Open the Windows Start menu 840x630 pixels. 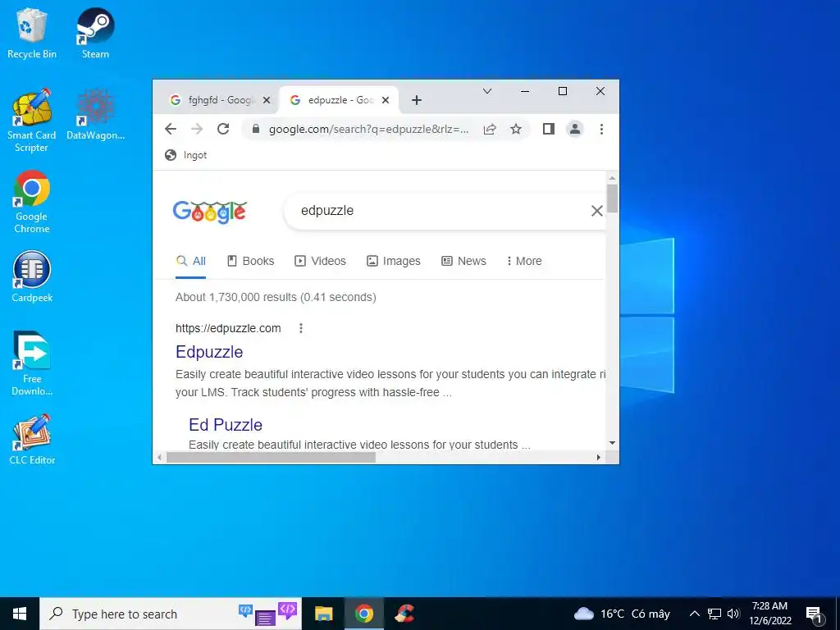point(20,614)
